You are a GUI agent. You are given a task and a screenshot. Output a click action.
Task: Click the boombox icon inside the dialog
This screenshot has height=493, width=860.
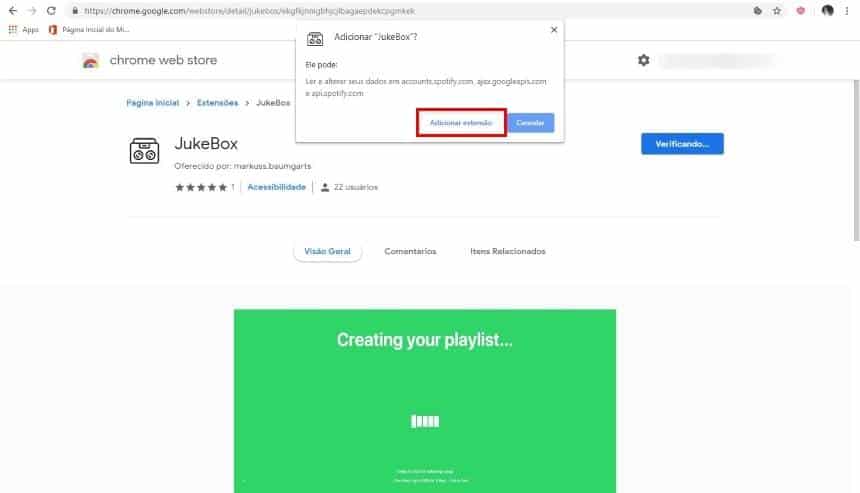point(315,38)
